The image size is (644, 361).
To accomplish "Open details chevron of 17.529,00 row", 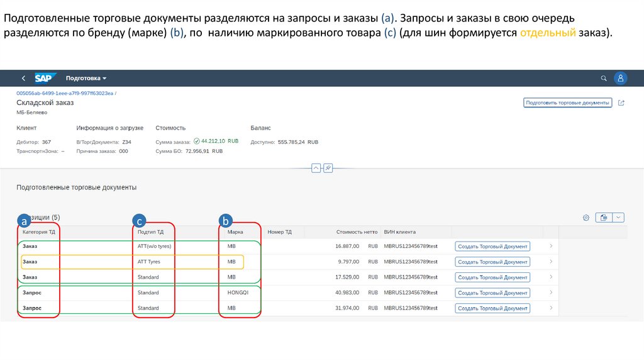I will pos(551,277).
